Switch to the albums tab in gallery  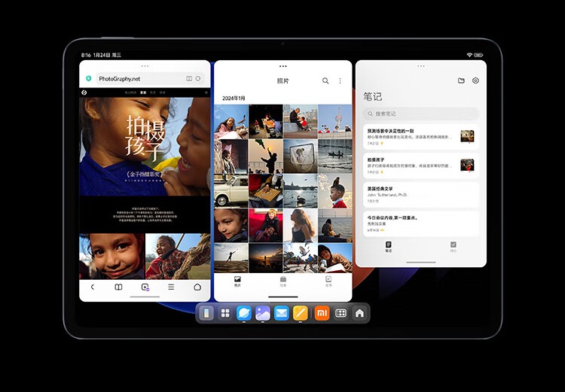[x=283, y=281]
